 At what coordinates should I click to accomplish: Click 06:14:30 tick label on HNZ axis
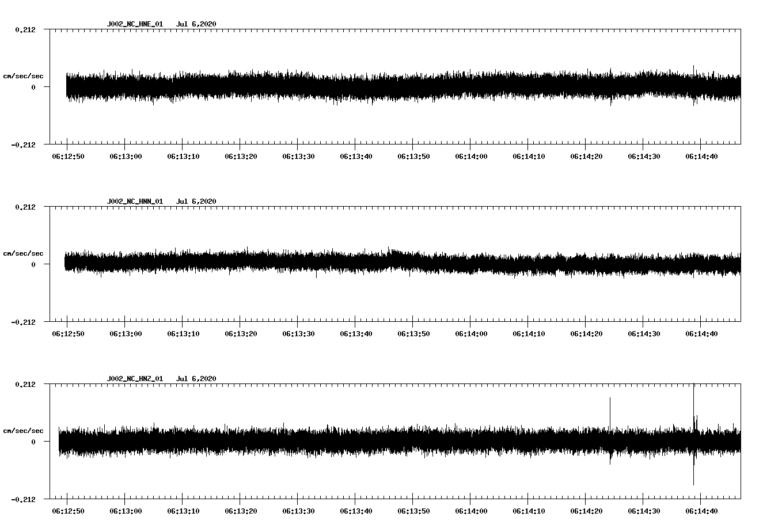pyautogui.click(x=644, y=511)
